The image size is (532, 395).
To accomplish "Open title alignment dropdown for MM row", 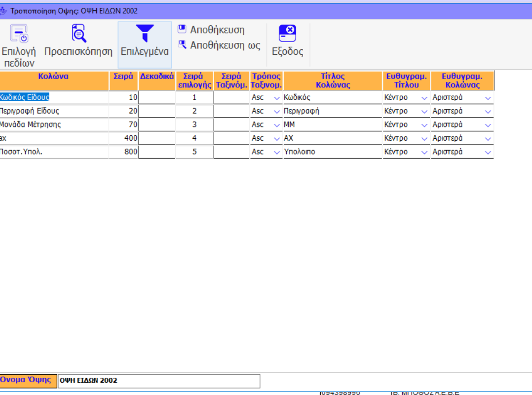I will pos(424,125).
